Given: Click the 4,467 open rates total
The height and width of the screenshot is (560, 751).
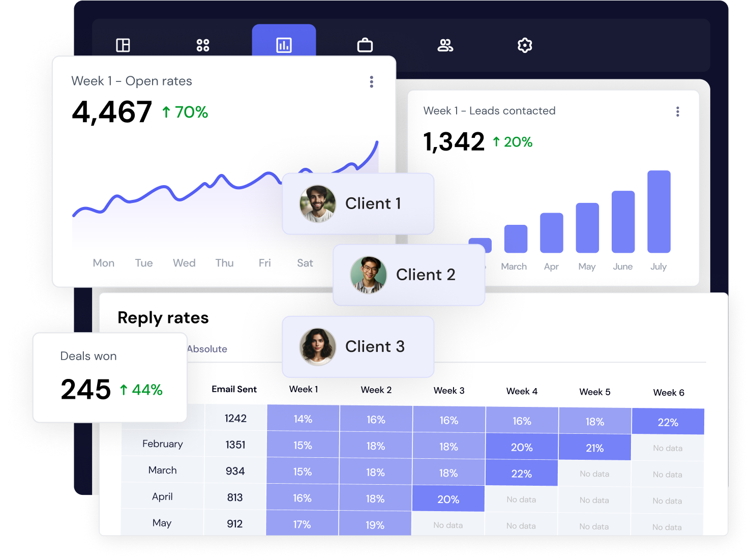Looking at the screenshot, I should 112,111.
